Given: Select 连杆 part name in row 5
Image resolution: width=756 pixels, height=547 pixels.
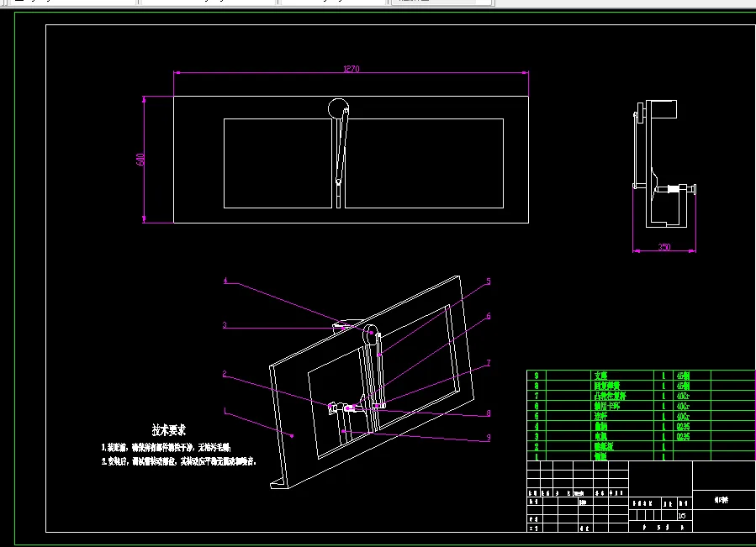Looking at the screenshot, I should point(600,416).
